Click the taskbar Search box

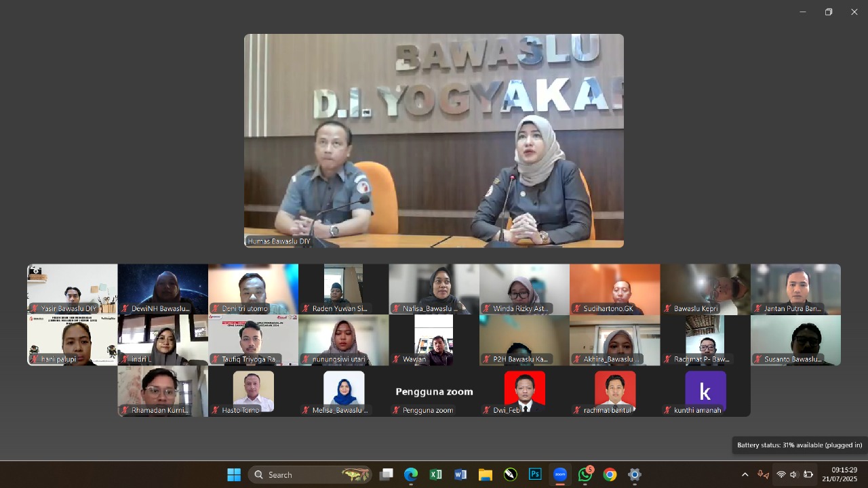pos(311,474)
